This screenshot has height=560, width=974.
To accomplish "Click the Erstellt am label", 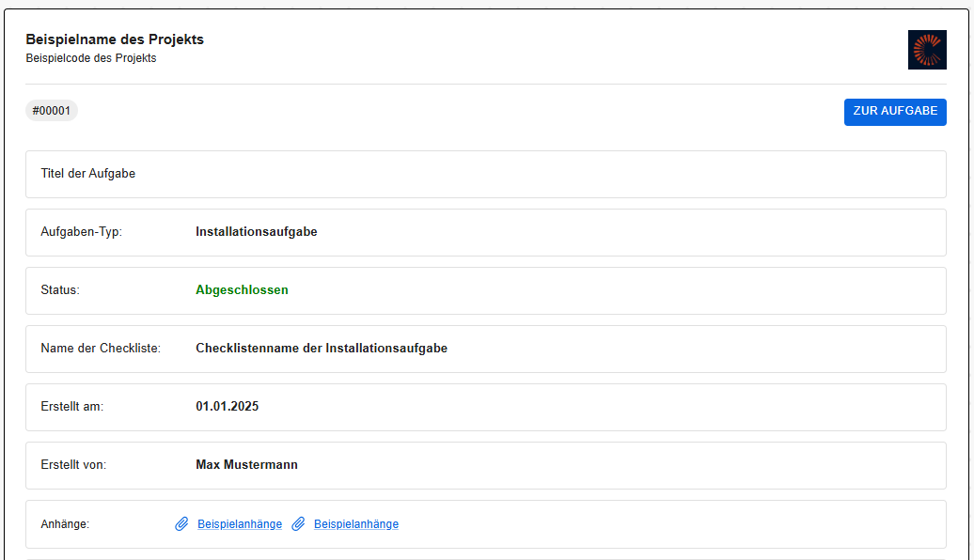I will (72, 407).
